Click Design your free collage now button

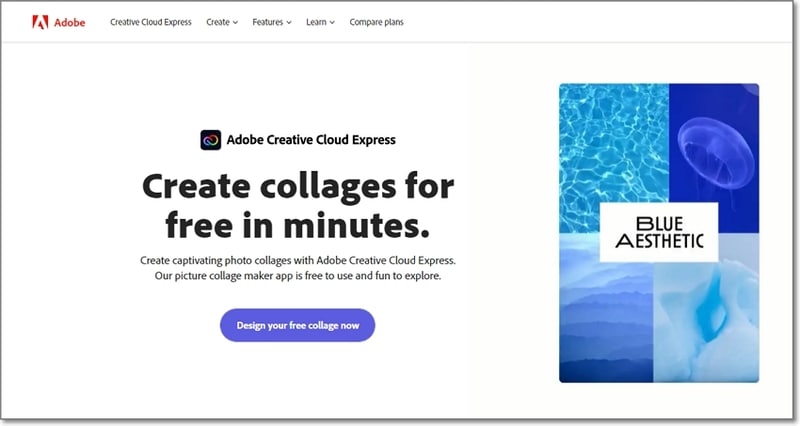click(297, 325)
